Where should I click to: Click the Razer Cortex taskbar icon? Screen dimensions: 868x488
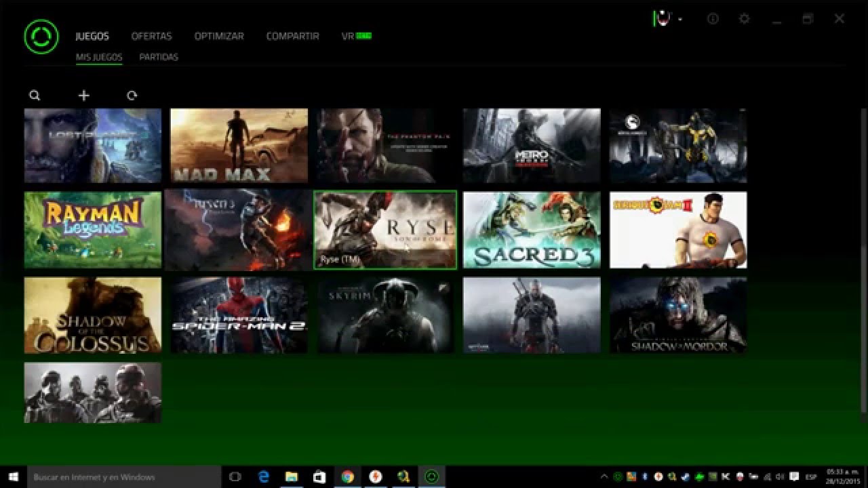coord(431,477)
